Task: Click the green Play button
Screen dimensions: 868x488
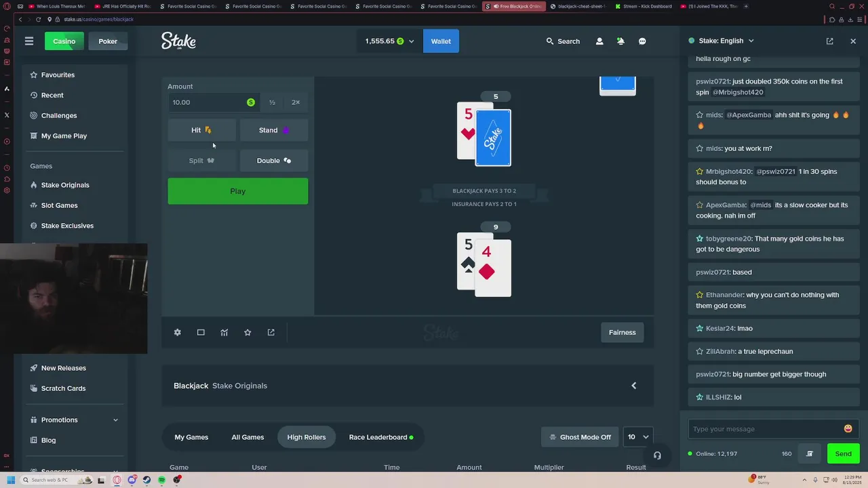Action: (238, 191)
